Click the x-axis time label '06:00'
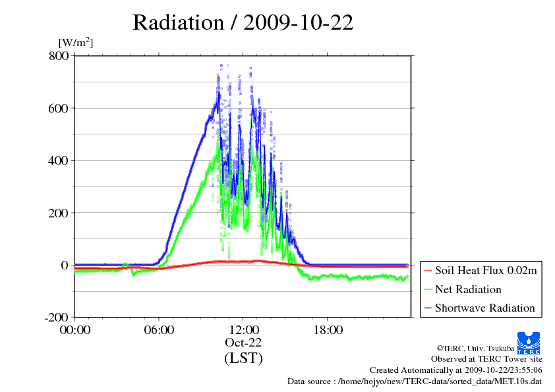The width and height of the screenshot is (555, 392). tap(159, 330)
